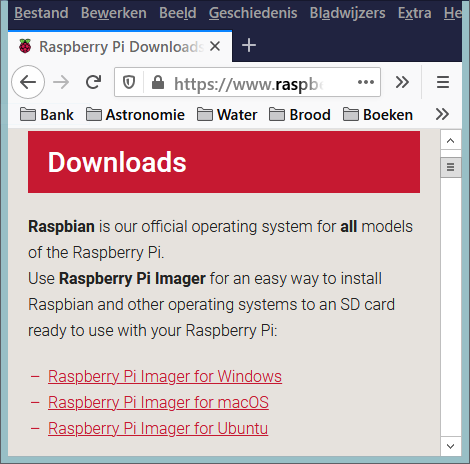The width and height of the screenshot is (470, 464).
Task: Click the scrollbar down arrow
Action: [x=450, y=446]
